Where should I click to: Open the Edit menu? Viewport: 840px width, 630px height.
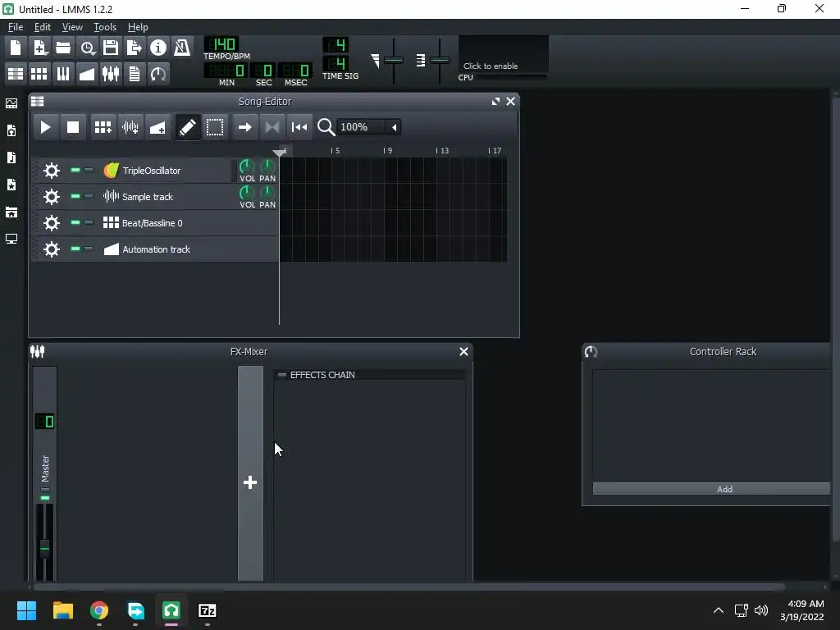pyautogui.click(x=43, y=27)
